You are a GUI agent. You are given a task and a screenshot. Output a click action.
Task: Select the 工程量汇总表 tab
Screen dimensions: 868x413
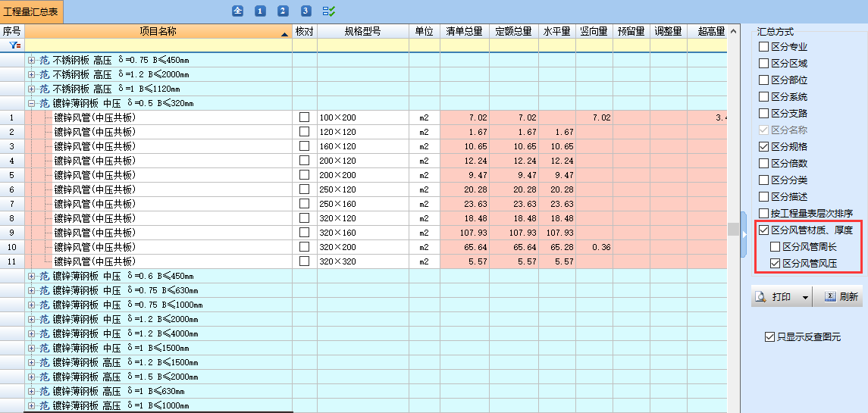click(32, 11)
